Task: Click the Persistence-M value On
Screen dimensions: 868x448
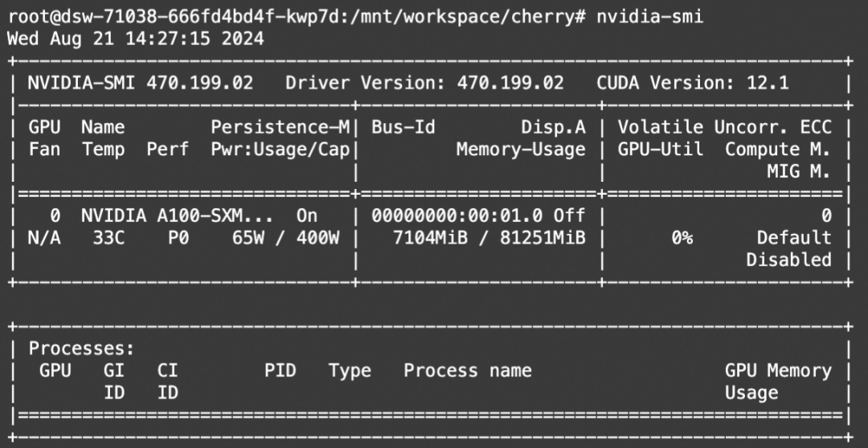Action: tap(307, 216)
